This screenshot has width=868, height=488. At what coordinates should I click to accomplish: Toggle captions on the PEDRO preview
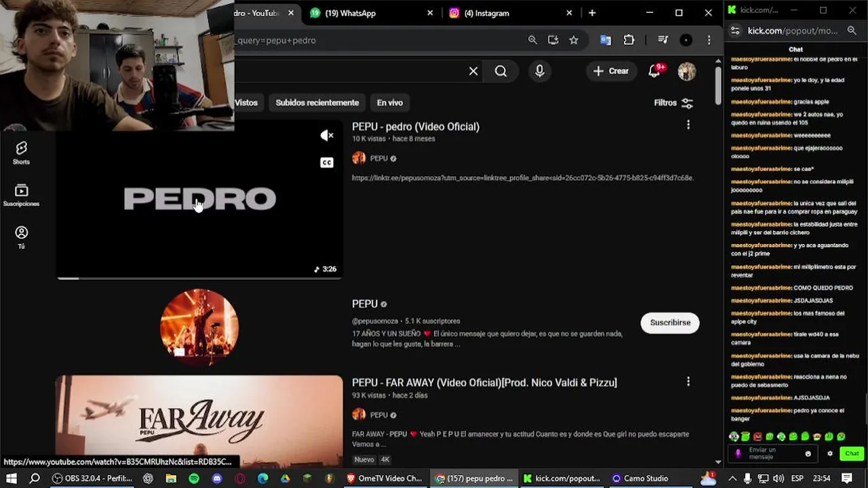click(327, 163)
